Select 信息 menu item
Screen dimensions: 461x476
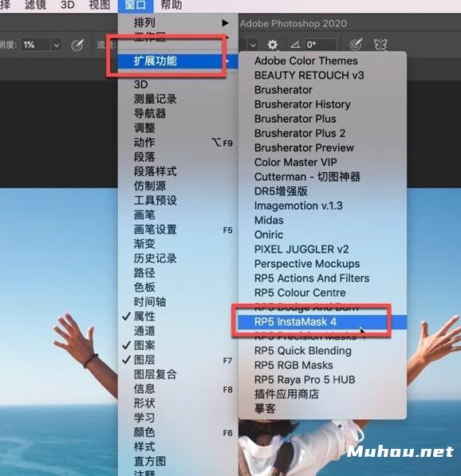[x=178, y=389]
